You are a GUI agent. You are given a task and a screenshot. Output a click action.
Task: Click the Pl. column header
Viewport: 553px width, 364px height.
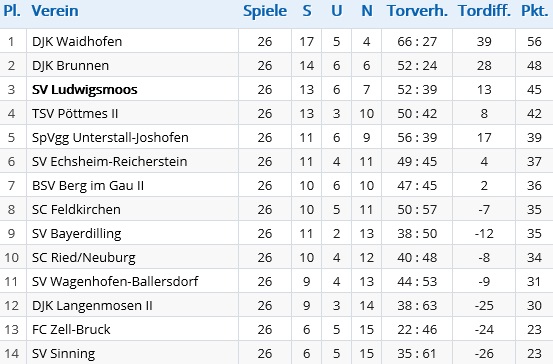[x=12, y=11]
